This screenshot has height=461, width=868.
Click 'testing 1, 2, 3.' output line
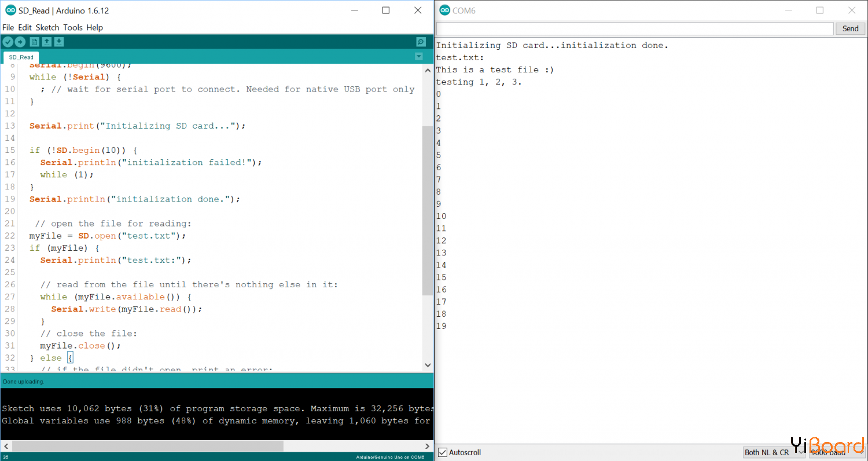coord(479,82)
